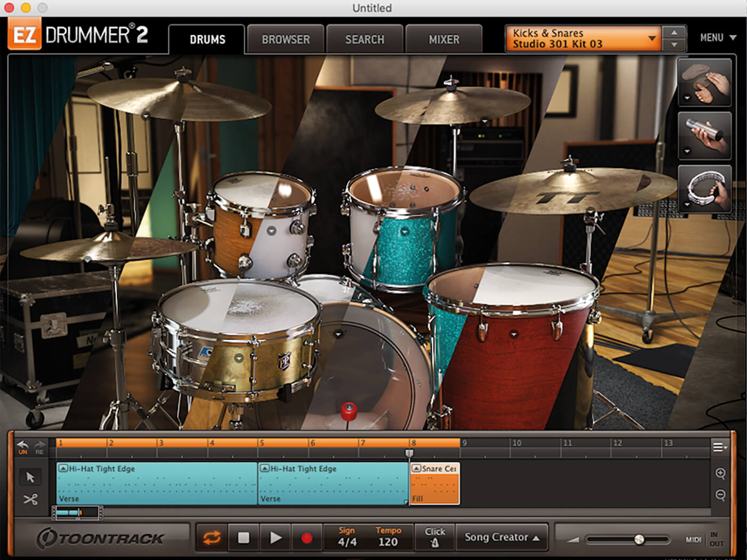
Task: Click the 'Untitled' window title
Action: click(372, 8)
